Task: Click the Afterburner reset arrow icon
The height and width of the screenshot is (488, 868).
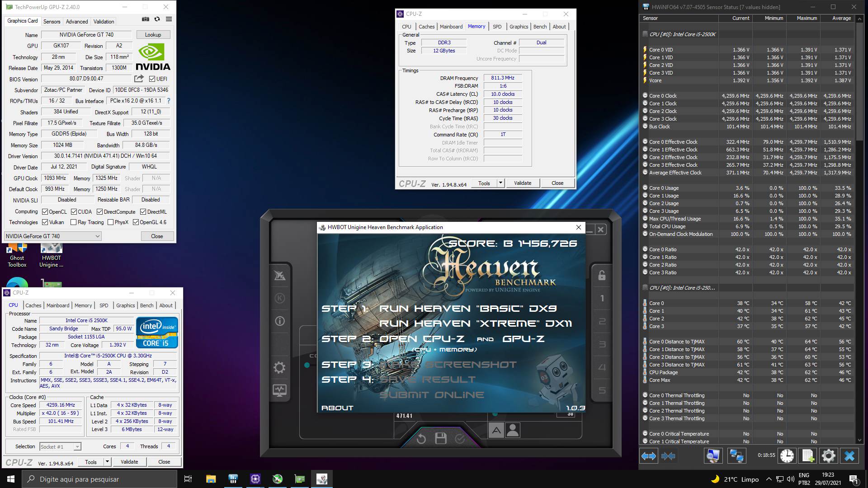Action: (421, 439)
